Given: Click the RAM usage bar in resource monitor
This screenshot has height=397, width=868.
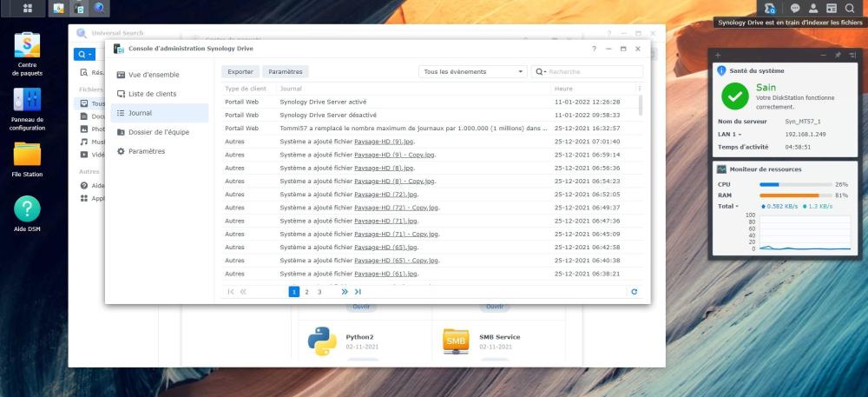Looking at the screenshot, I should click(x=796, y=195).
